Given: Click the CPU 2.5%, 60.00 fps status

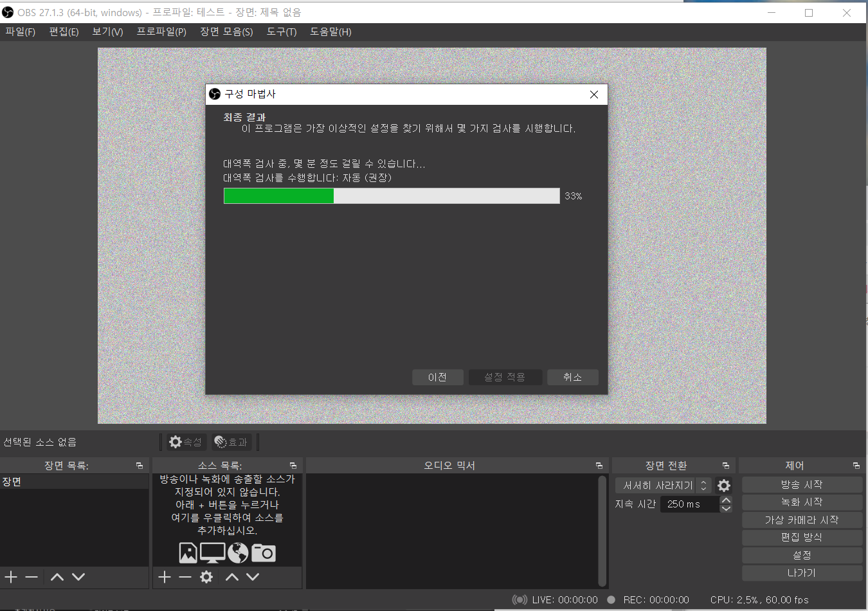Looking at the screenshot, I should point(759,599).
